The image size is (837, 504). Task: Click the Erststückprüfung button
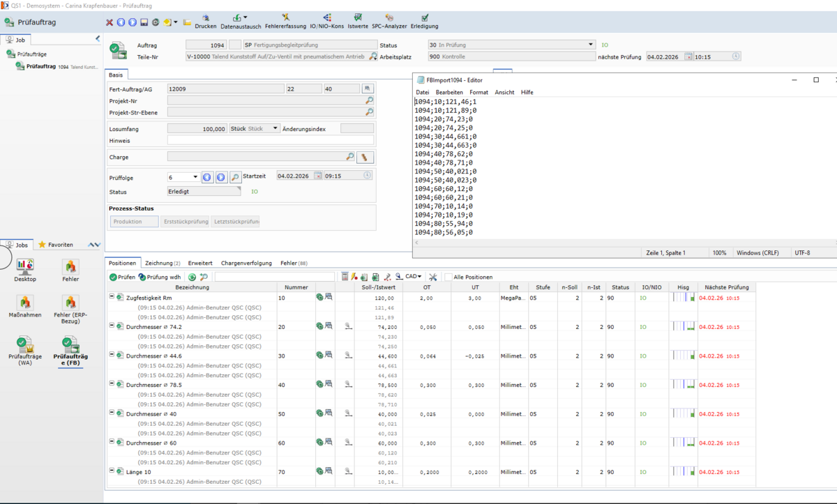pyautogui.click(x=185, y=222)
